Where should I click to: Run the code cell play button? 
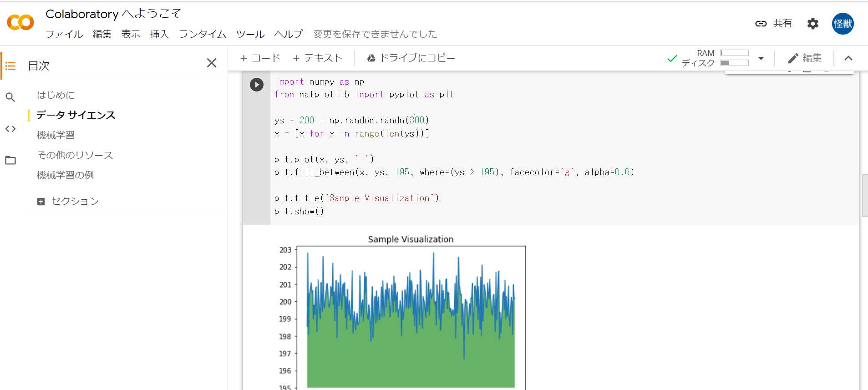pos(257,85)
